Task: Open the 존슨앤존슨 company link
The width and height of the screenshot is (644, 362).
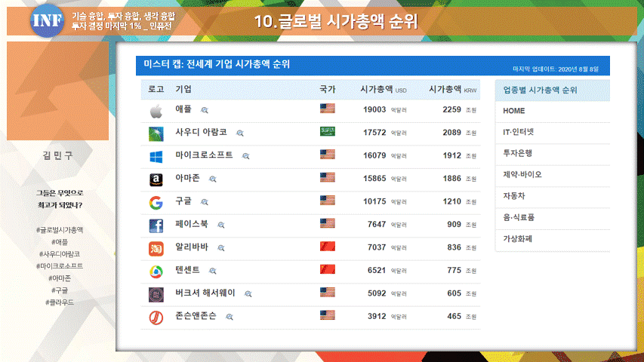Action: [196, 316]
